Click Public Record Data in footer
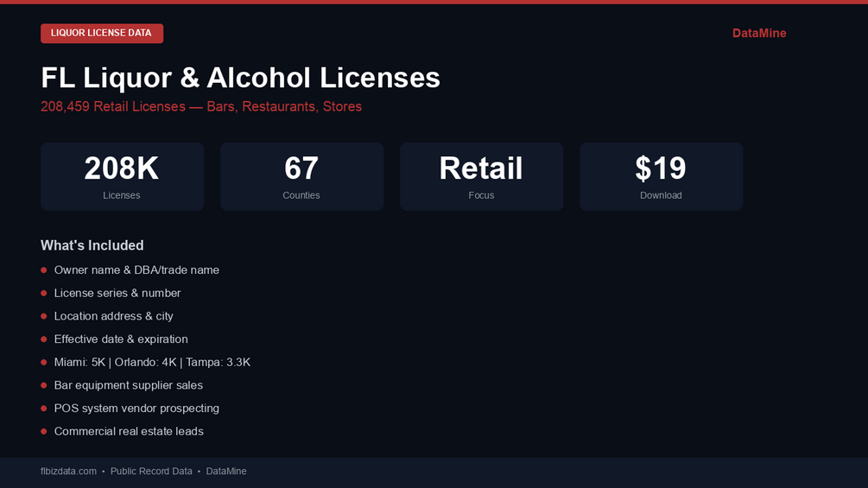 pos(151,472)
